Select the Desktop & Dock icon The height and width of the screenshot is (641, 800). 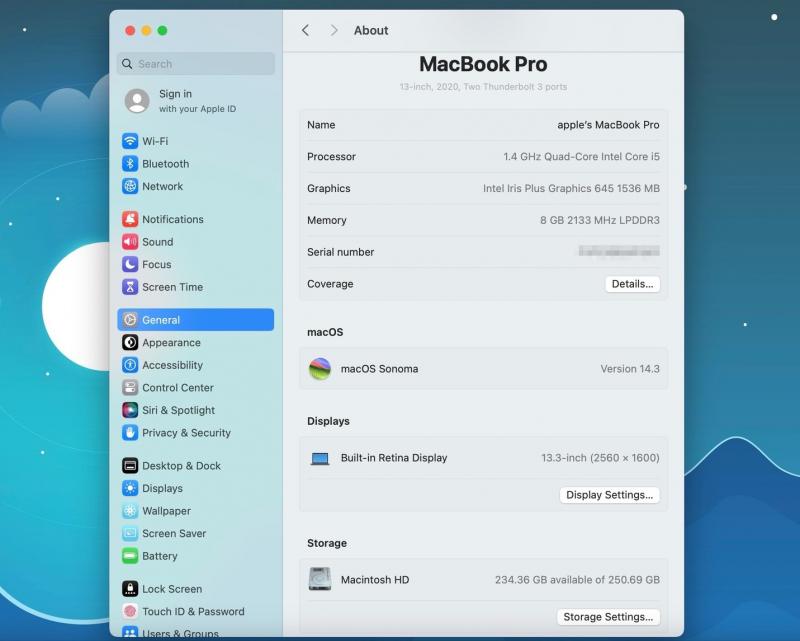coord(130,465)
